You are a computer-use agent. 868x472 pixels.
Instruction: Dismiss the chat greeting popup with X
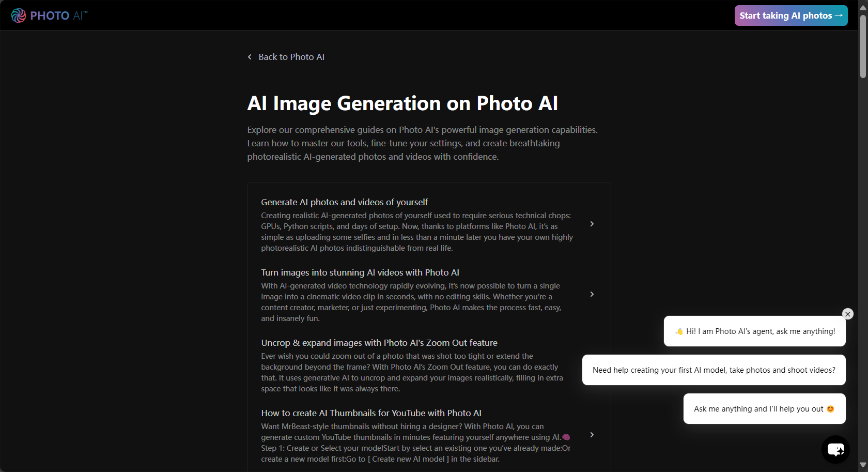(x=847, y=314)
